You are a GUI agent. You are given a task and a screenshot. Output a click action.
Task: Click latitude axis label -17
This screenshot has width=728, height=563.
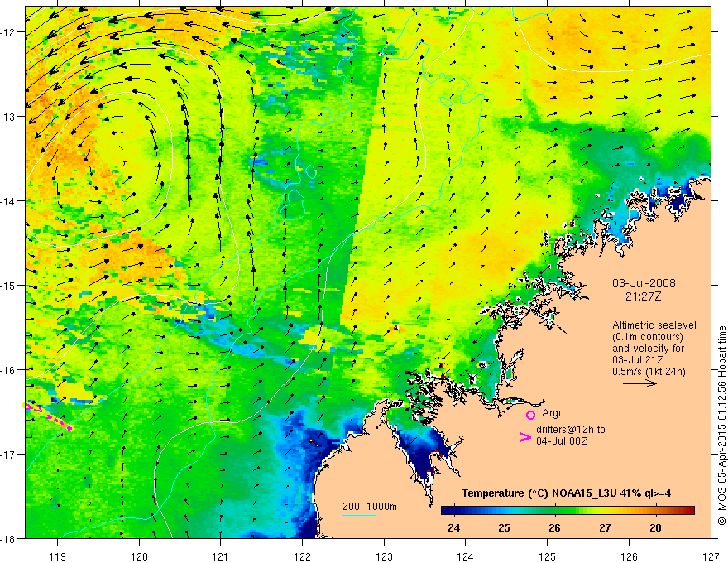tap(9, 455)
